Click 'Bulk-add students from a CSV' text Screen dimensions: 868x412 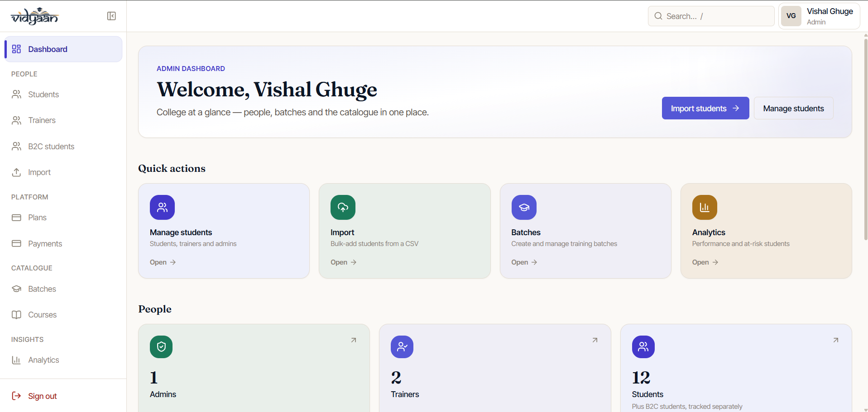click(374, 244)
